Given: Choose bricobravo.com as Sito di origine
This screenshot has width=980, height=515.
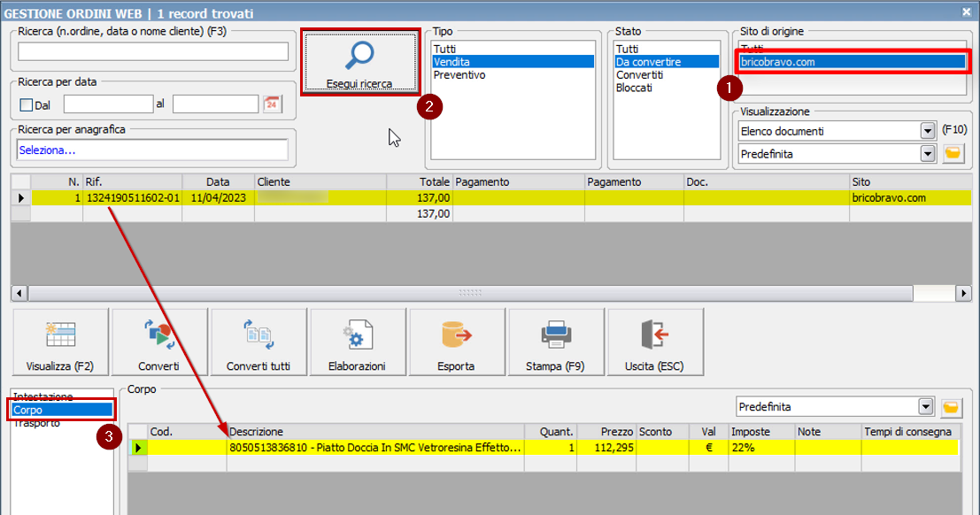Looking at the screenshot, I should [853, 62].
